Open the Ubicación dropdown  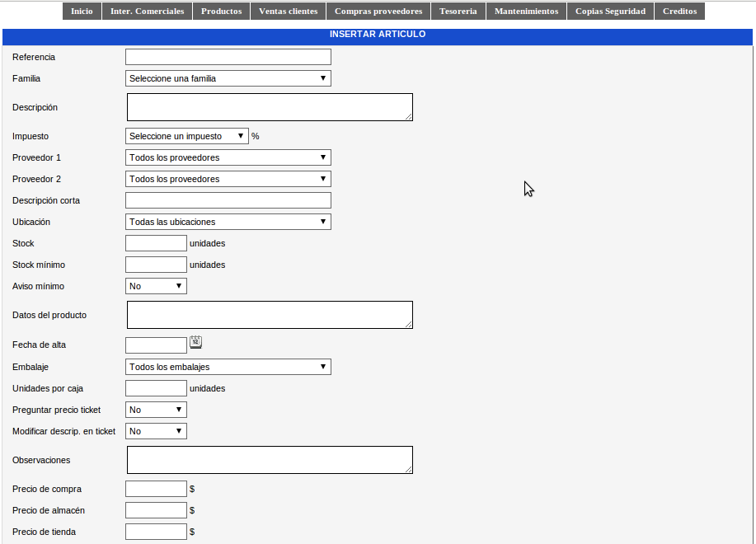(228, 221)
